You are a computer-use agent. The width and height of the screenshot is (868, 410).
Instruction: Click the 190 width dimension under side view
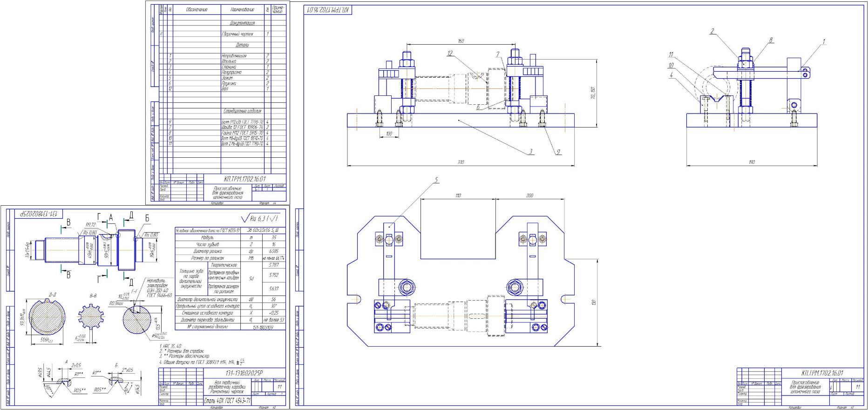click(x=752, y=162)
